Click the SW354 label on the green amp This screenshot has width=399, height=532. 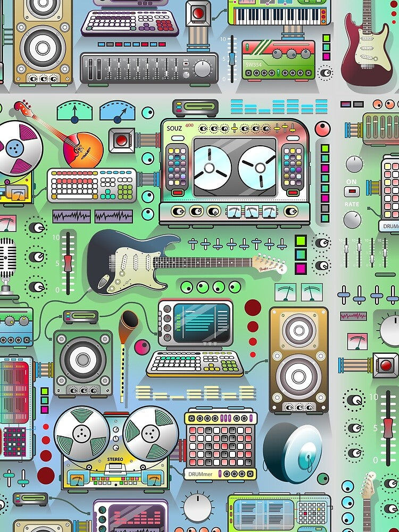pos(254,64)
